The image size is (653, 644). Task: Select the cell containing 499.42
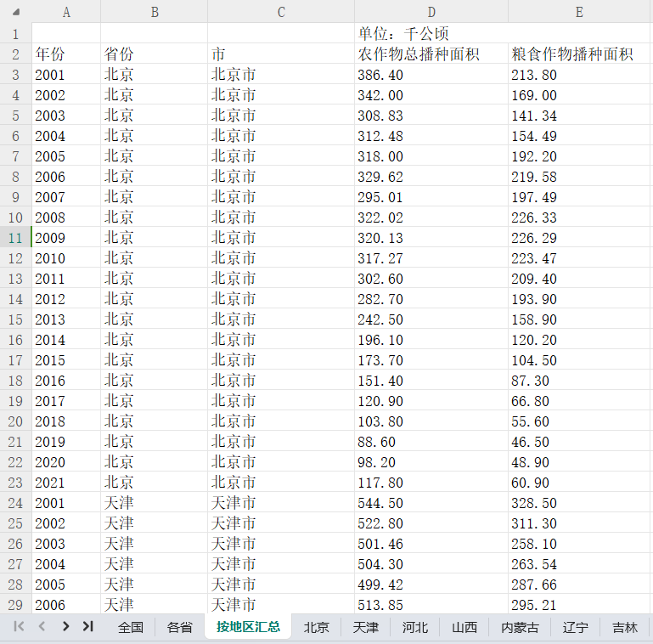pos(431,584)
